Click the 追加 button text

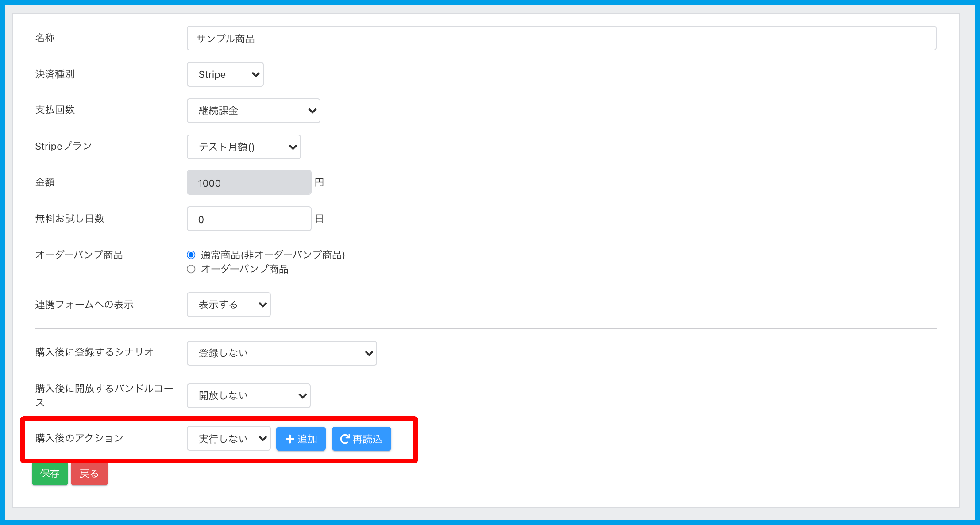coord(307,439)
